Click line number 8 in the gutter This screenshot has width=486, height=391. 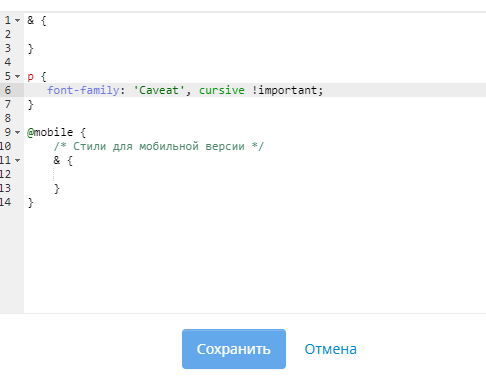(8, 118)
